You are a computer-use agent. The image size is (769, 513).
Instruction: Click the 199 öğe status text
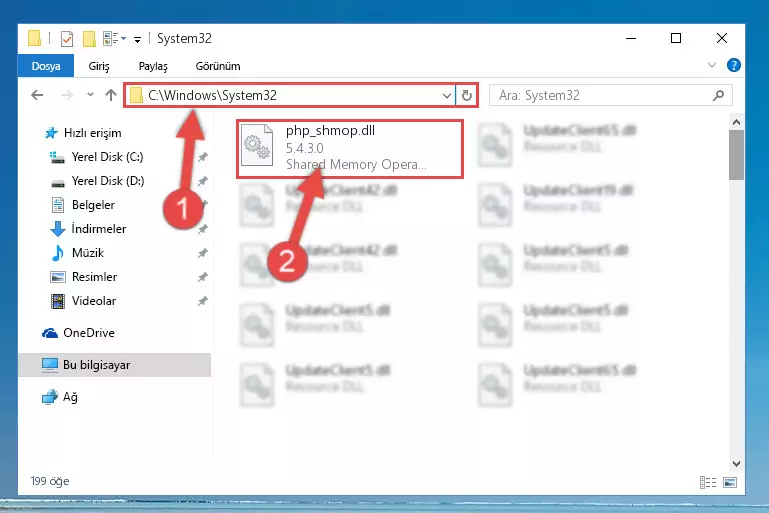coord(50,481)
